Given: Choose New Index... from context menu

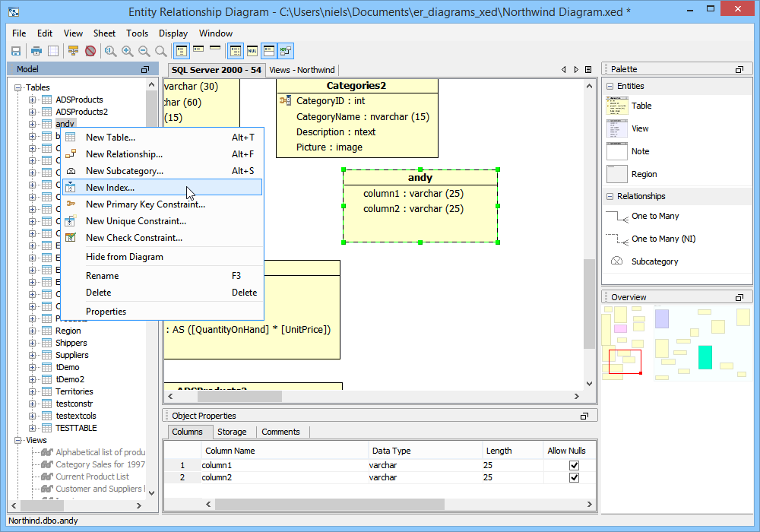Looking at the screenshot, I should 163,188.
